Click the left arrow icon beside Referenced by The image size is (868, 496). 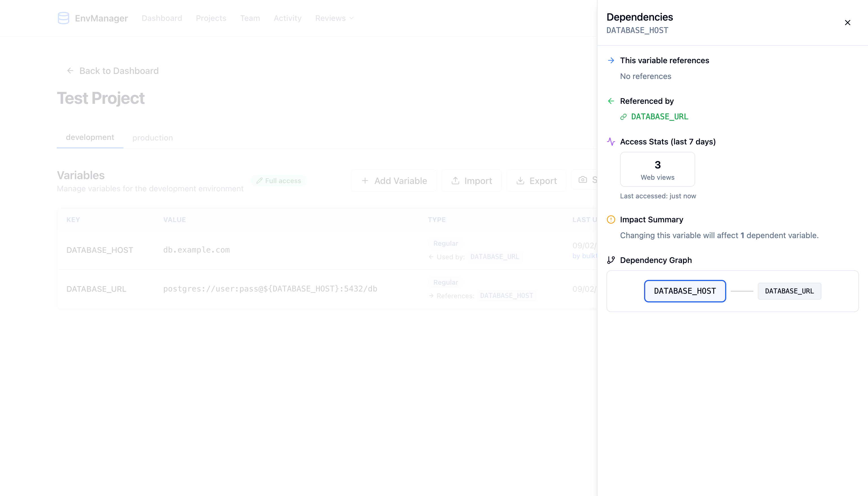(x=610, y=101)
